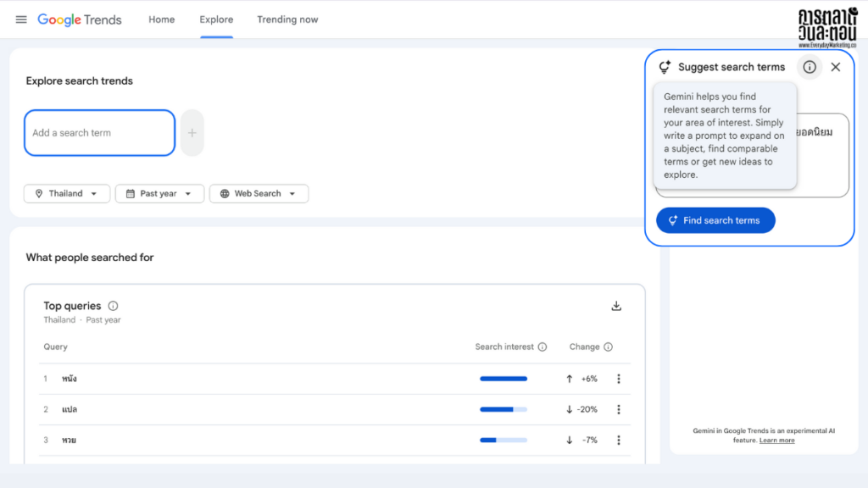The width and height of the screenshot is (868, 488).
Task: Download the Top queries data
Action: 616,306
